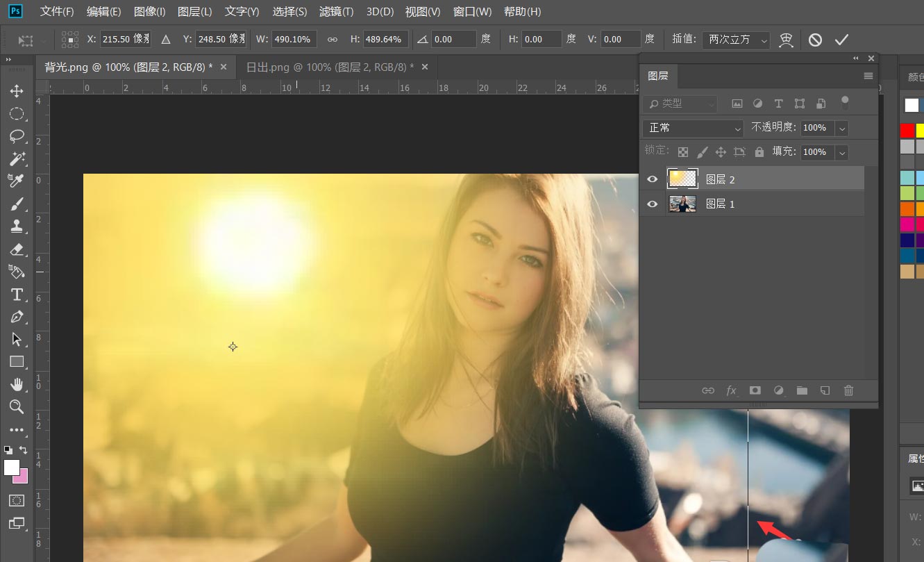Open the 类型 layer filter dropdown
The image size is (924, 562).
tap(680, 104)
